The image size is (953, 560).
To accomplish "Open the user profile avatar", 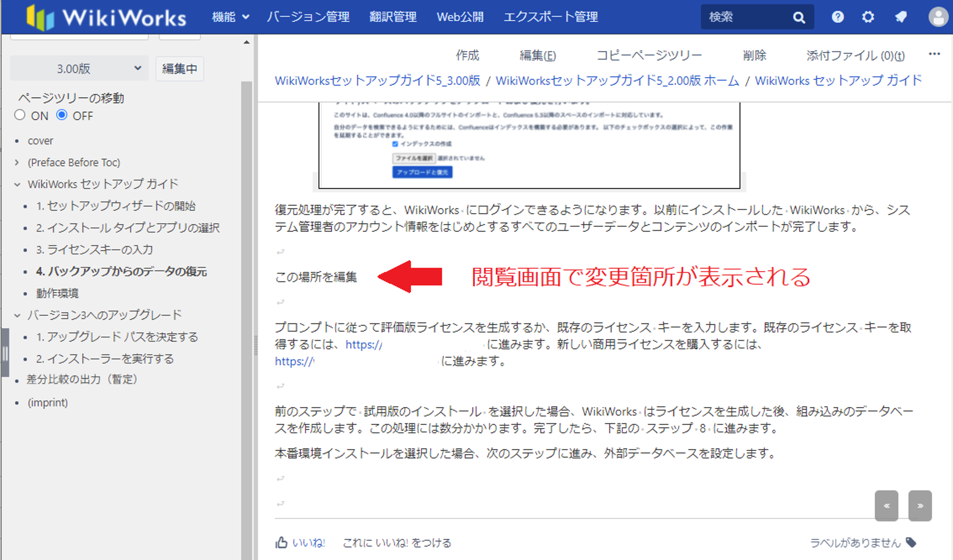I will coord(938,17).
